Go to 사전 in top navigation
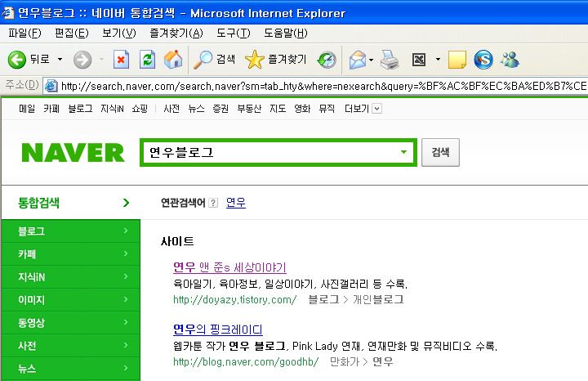Image resolution: width=588 pixels, height=381 pixels. [x=171, y=109]
